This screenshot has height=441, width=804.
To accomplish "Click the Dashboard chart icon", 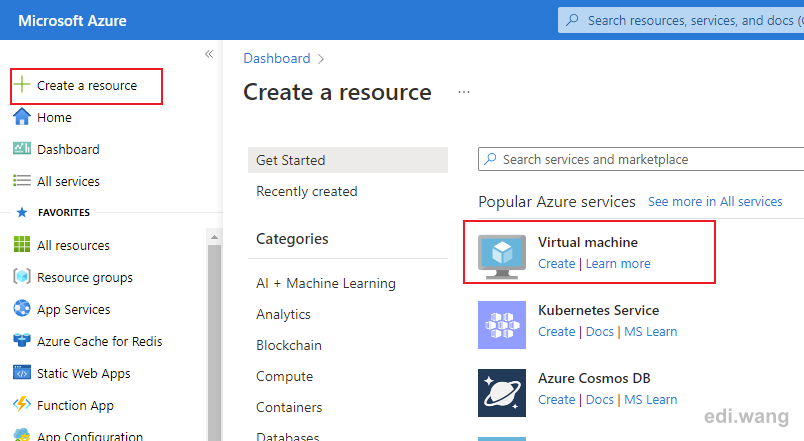I will pos(22,149).
